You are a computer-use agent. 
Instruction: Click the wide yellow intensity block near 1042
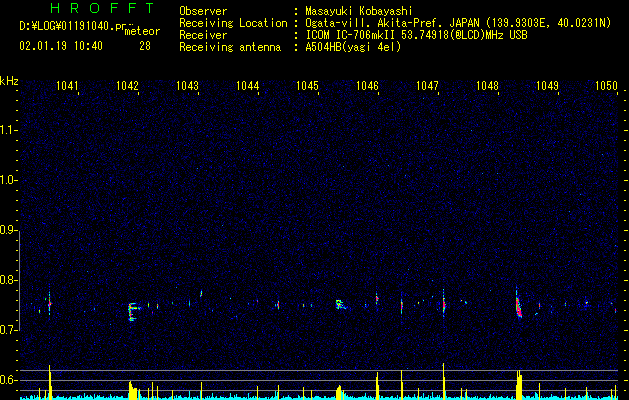coord(134,390)
